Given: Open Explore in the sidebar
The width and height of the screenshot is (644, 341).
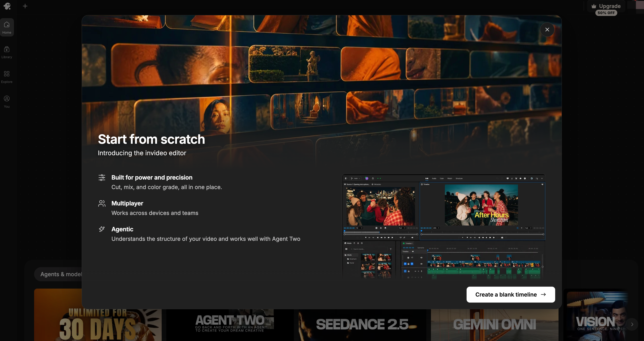Looking at the screenshot, I should click(x=7, y=77).
